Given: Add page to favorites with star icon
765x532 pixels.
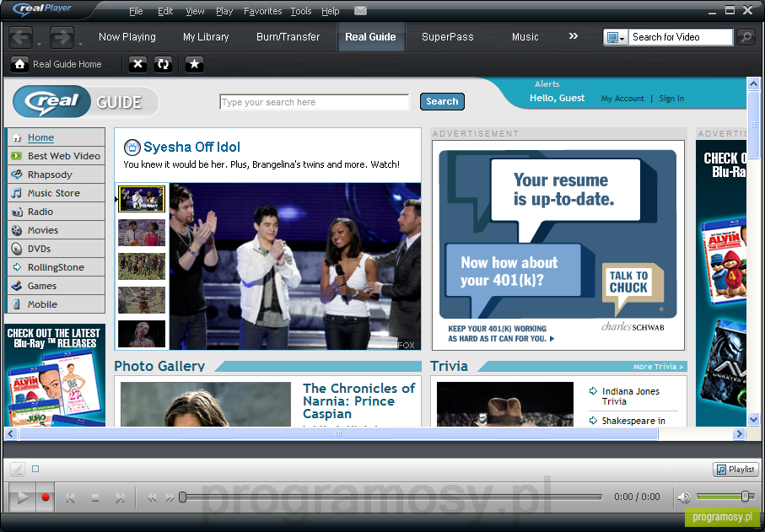Looking at the screenshot, I should (x=194, y=64).
